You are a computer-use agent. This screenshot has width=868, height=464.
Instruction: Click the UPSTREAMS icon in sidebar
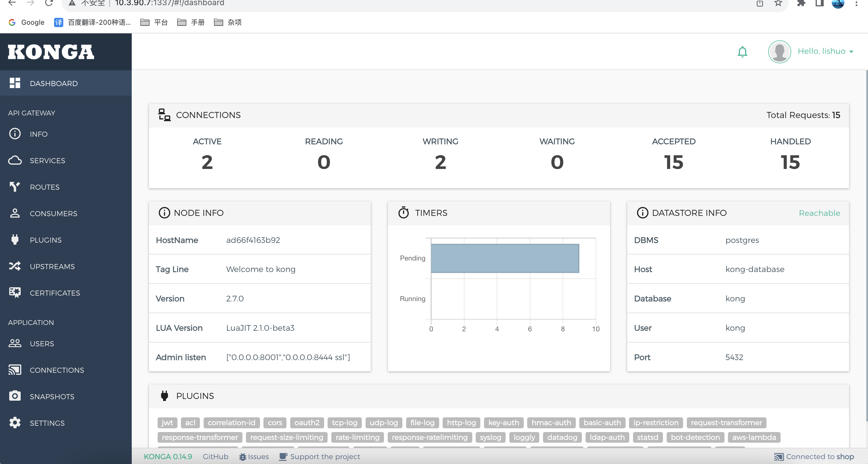[16, 267]
